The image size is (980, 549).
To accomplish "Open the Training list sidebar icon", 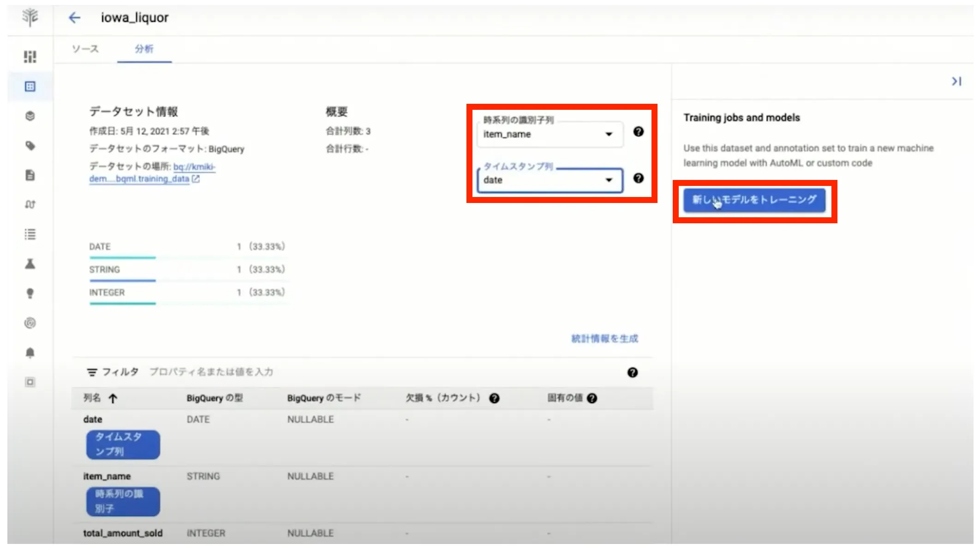I will pyautogui.click(x=30, y=234).
